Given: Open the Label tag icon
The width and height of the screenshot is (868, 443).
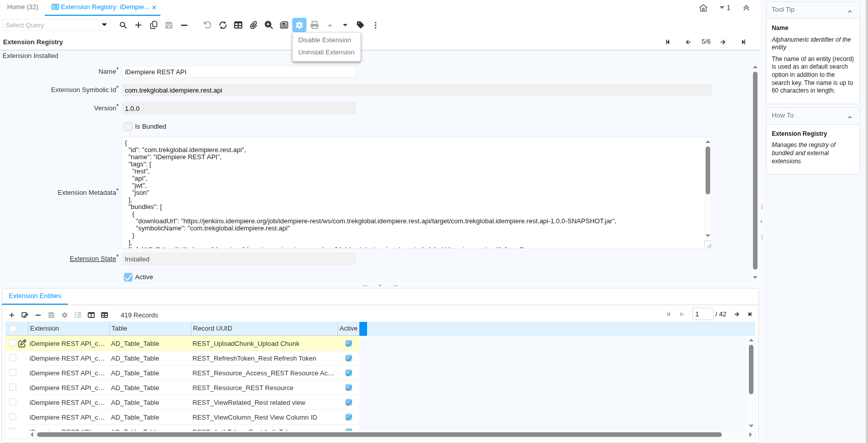Looking at the screenshot, I should coord(360,25).
